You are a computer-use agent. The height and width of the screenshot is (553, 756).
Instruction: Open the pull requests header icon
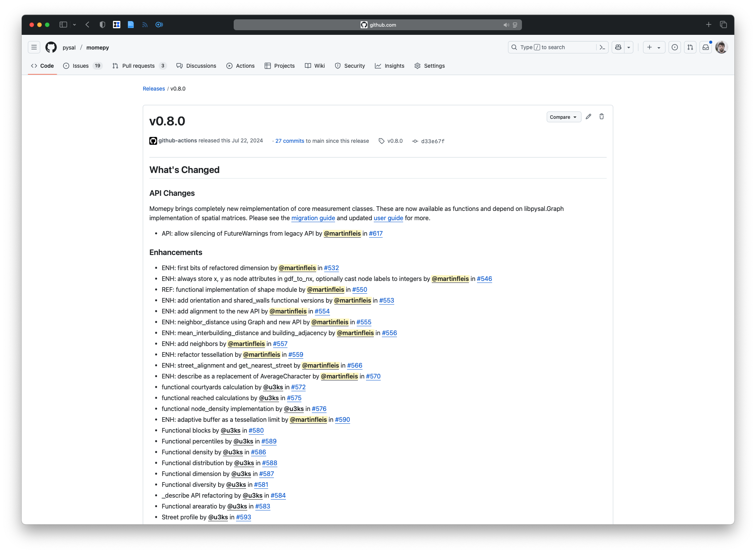click(x=690, y=47)
